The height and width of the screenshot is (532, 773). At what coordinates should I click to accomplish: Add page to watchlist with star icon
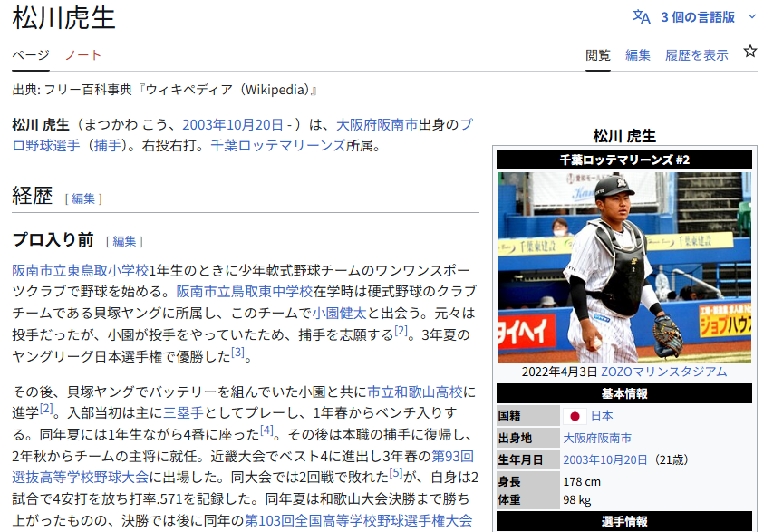click(x=749, y=52)
